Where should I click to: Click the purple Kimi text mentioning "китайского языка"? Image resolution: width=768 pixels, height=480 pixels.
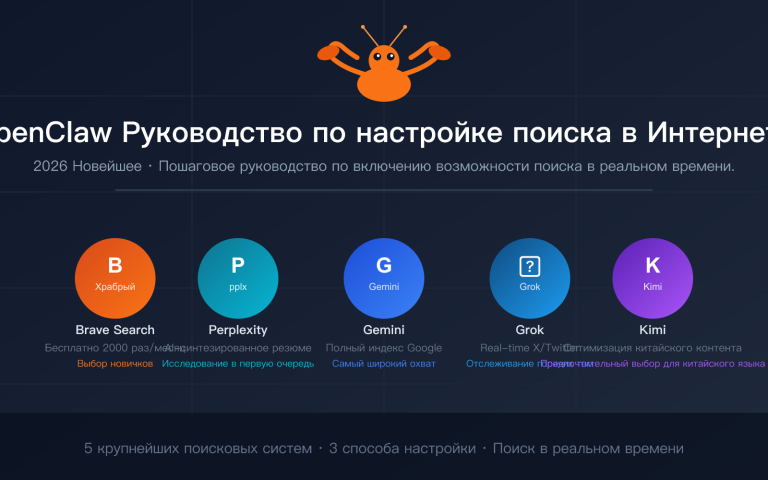(x=653, y=364)
